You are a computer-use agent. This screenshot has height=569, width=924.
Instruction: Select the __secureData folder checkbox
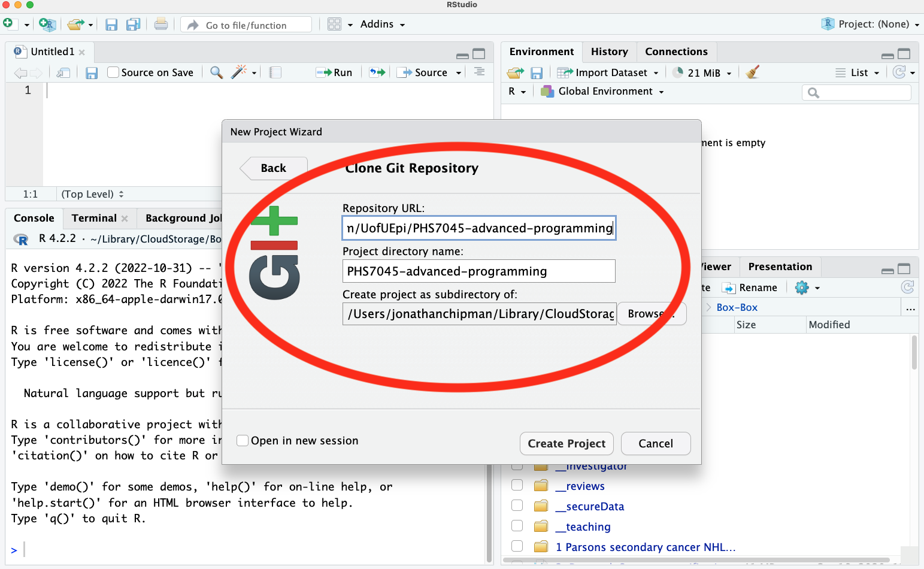[517, 506]
